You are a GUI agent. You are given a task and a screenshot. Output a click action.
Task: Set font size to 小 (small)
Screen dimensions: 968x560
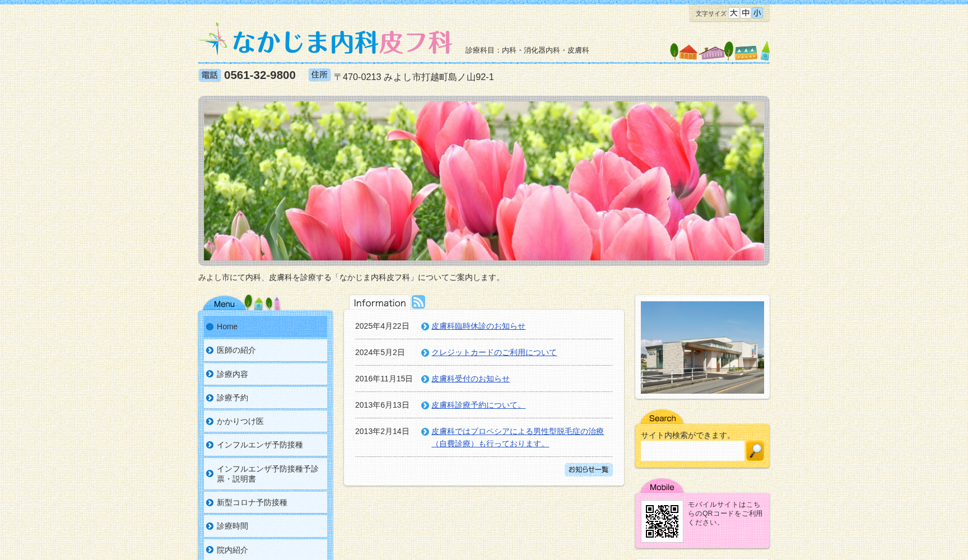(x=757, y=13)
